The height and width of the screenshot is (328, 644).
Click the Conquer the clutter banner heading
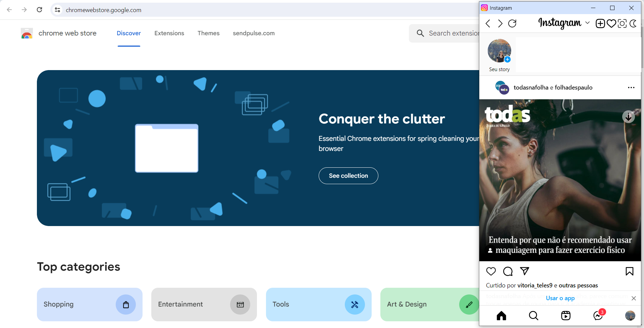click(382, 119)
